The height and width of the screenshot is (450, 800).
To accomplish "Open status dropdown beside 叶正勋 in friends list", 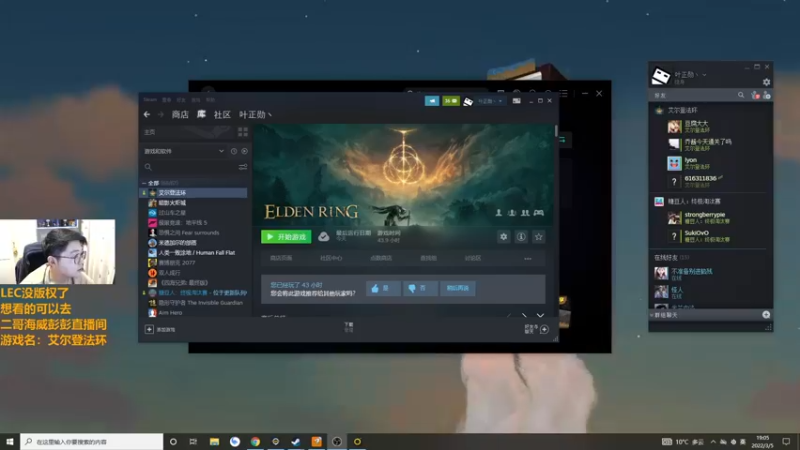I will coord(704,74).
